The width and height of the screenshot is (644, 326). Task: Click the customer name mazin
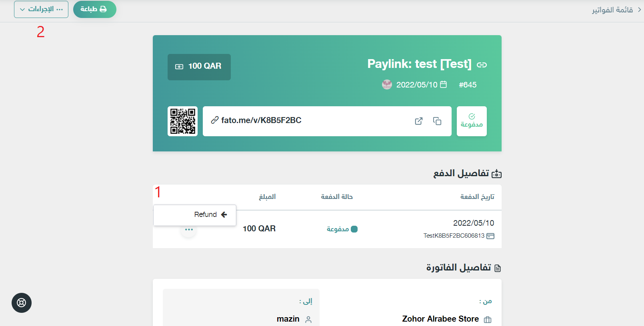288,319
